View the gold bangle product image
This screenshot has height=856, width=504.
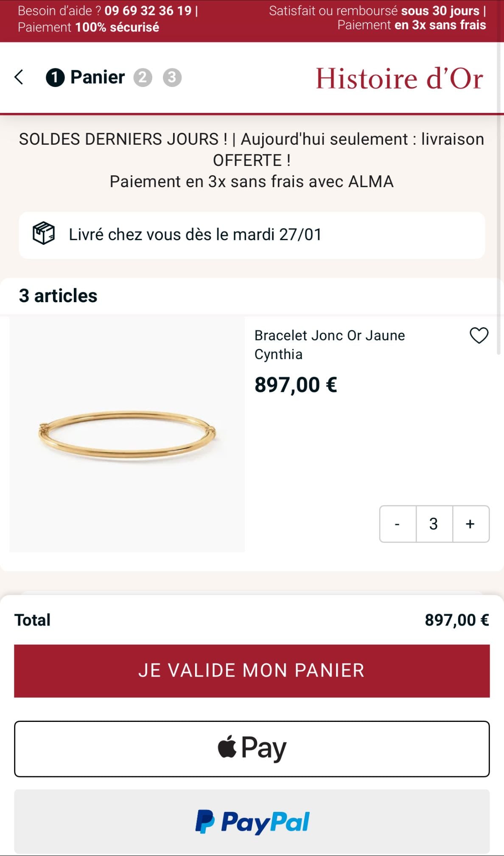coord(127,435)
